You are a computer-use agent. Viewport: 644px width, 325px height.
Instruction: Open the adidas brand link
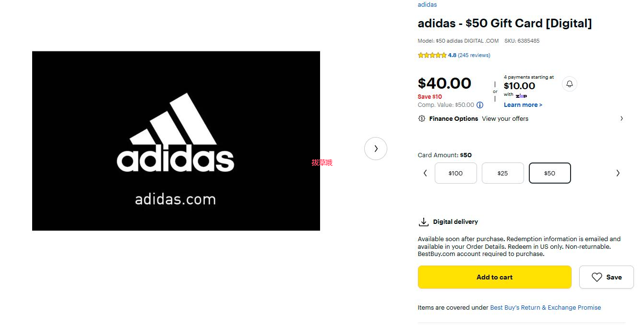pyautogui.click(x=427, y=5)
